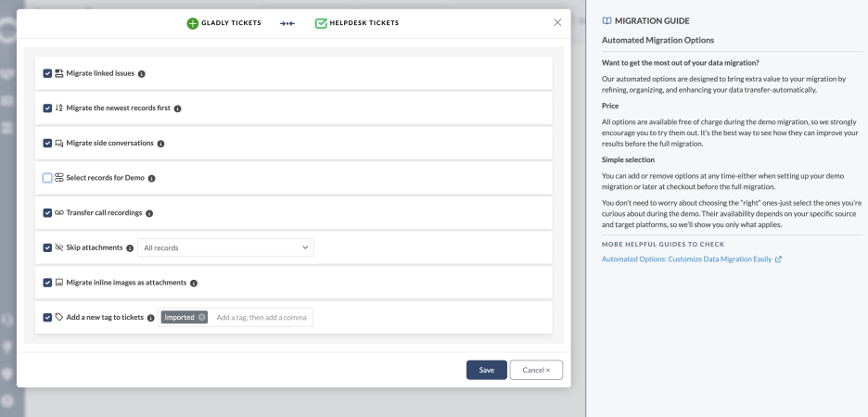Click the migration arrows icon between platforms
This screenshot has width=868, height=417.
click(287, 23)
